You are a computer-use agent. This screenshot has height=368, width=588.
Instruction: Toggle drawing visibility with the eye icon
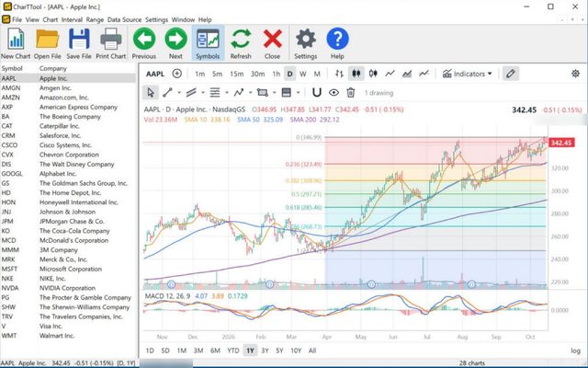pyautogui.click(x=334, y=92)
